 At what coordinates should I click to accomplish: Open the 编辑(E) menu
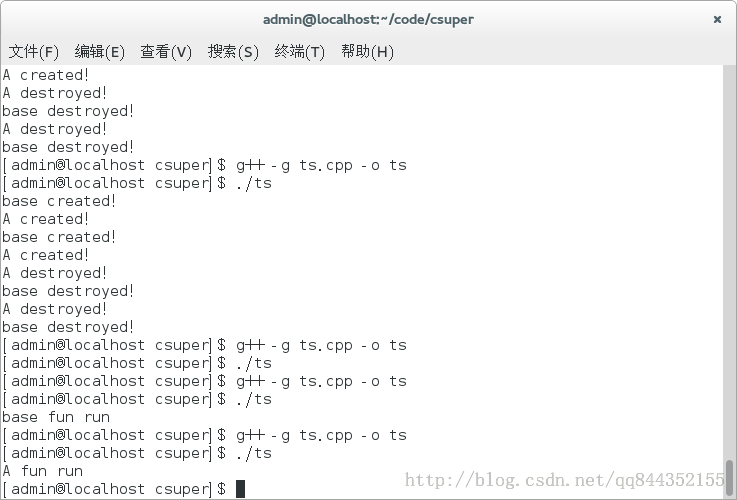(x=100, y=51)
